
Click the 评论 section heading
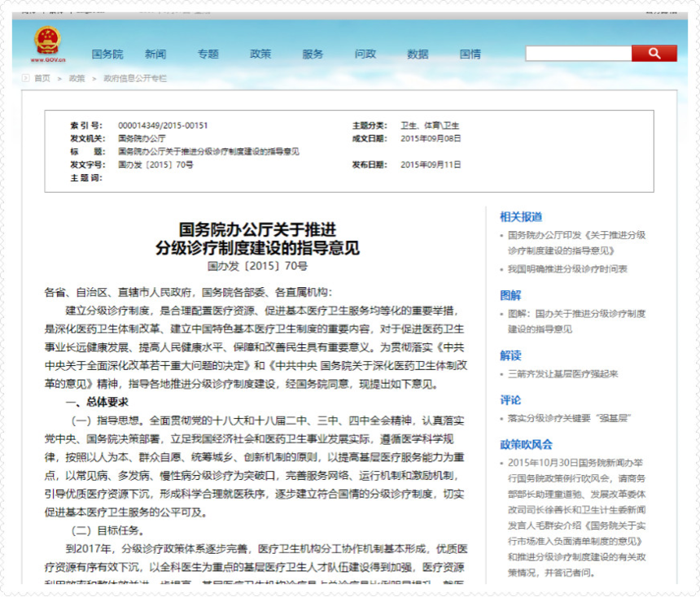(510, 400)
